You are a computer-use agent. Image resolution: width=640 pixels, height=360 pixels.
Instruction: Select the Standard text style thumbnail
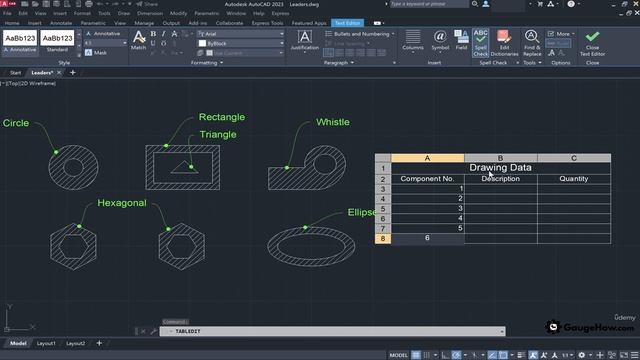pyautogui.click(x=58, y=42)
